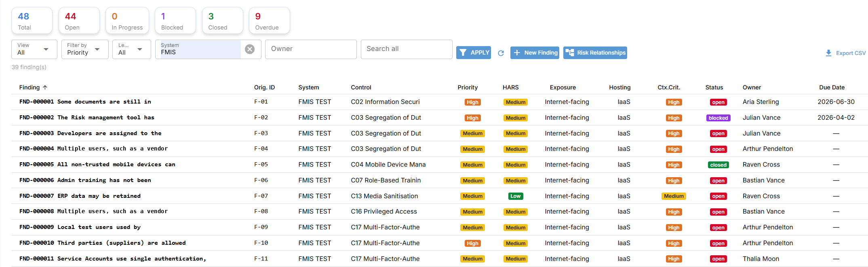Viewport: 868px width, 267px height.
Task: Sort by the Priority column header
Action: tap(468, 87)
